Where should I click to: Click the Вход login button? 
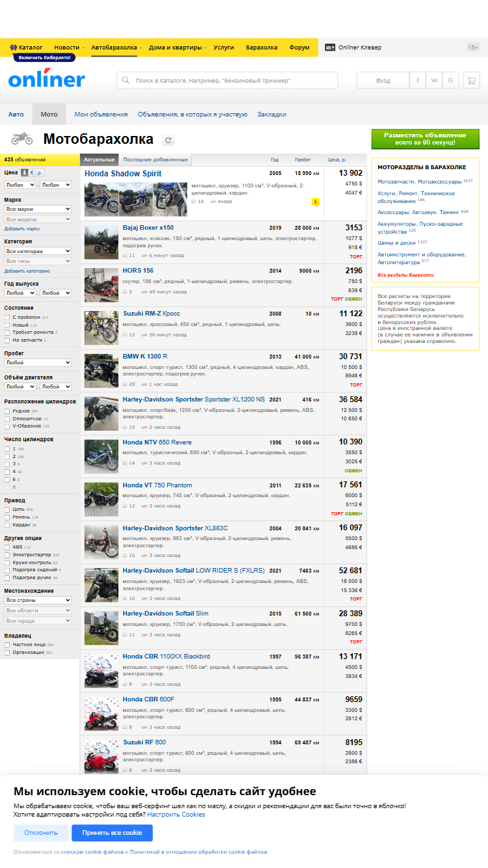click(x=383, y=80)
